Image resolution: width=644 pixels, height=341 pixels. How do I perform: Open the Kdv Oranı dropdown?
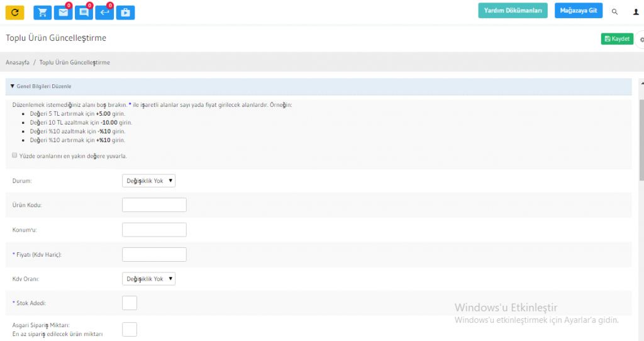click(148, 279)
